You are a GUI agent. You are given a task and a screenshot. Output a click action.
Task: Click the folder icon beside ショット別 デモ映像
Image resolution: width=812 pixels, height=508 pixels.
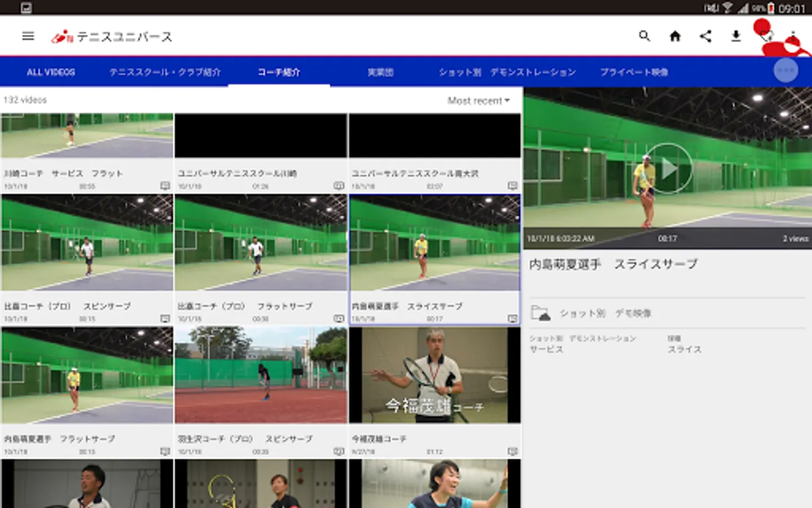[x=541, y=313]
